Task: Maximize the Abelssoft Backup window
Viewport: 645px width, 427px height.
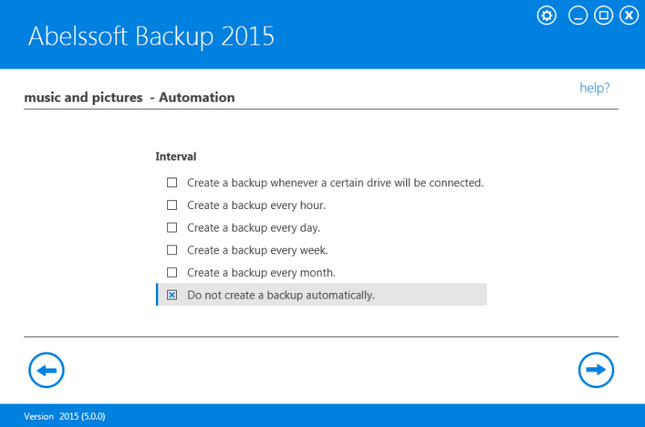Action: tap(603, 16)
